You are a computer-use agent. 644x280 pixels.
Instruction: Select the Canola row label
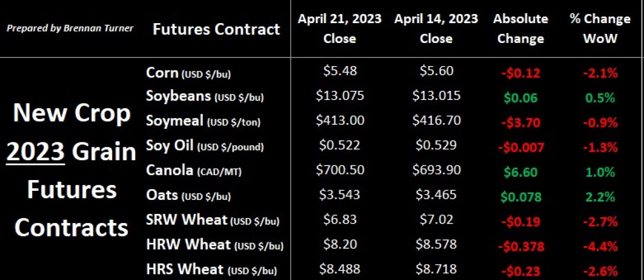[195, 170]
